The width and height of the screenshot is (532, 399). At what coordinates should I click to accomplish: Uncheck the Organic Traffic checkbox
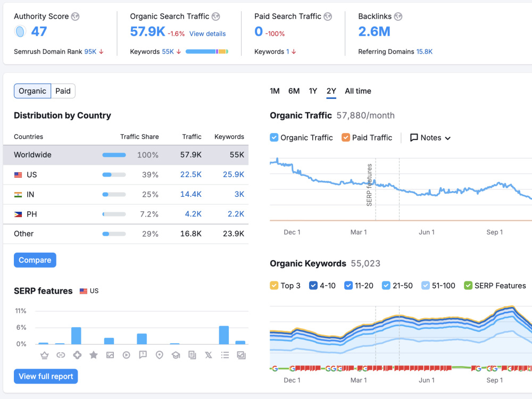point(274,137)
